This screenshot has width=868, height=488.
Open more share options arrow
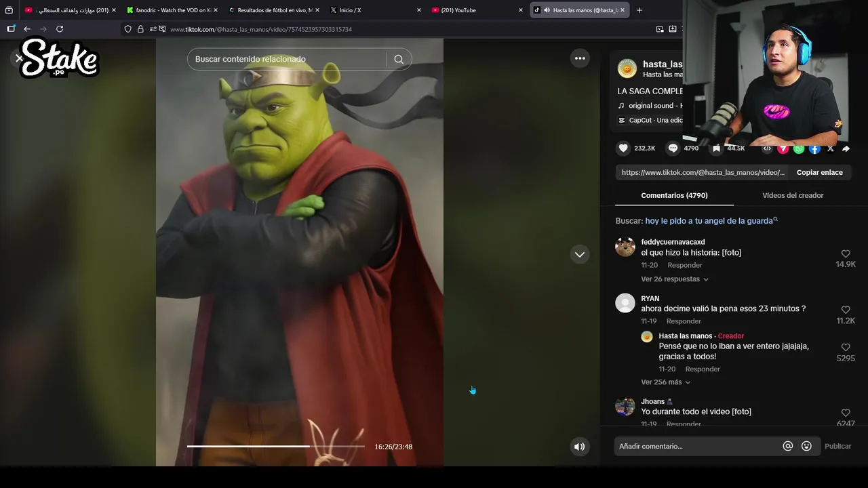pyautogui.click(x=846, y=148)
